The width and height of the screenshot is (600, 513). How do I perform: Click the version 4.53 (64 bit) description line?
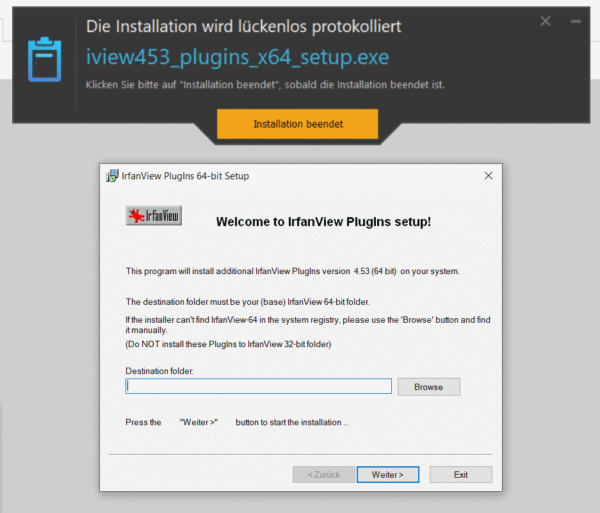pyautogui.click(x=293, y=271)
